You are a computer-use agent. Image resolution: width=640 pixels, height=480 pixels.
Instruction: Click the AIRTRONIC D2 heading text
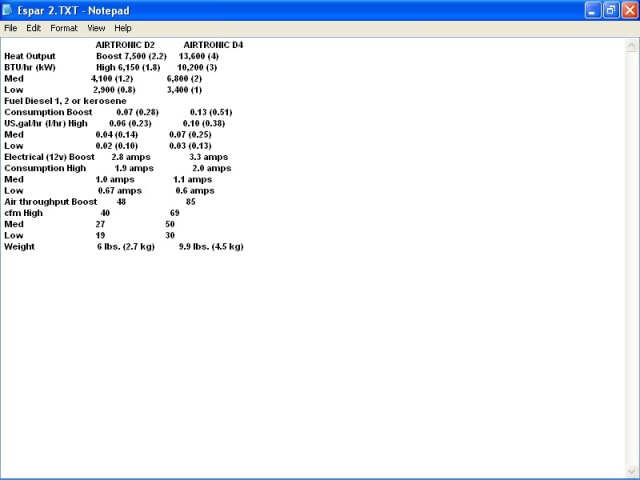[125, 45]
